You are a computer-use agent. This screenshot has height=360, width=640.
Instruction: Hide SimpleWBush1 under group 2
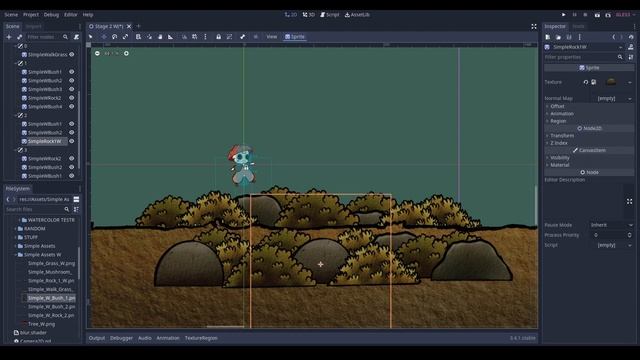tap(72, 124)
